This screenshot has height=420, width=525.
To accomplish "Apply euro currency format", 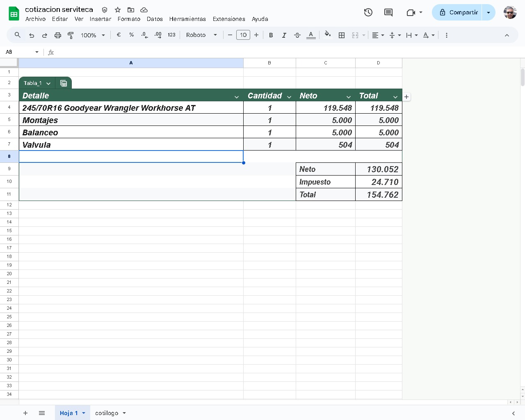I will coord(119,35).
